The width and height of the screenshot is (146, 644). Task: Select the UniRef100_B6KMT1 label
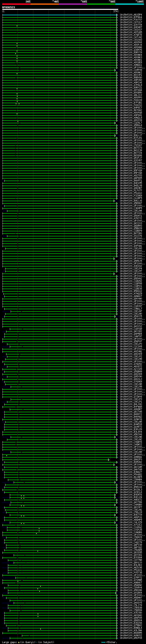pyautogui.click(x=131, y=180)
